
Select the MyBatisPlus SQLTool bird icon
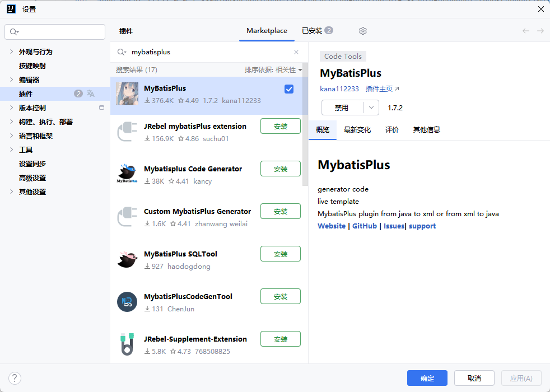127,260
